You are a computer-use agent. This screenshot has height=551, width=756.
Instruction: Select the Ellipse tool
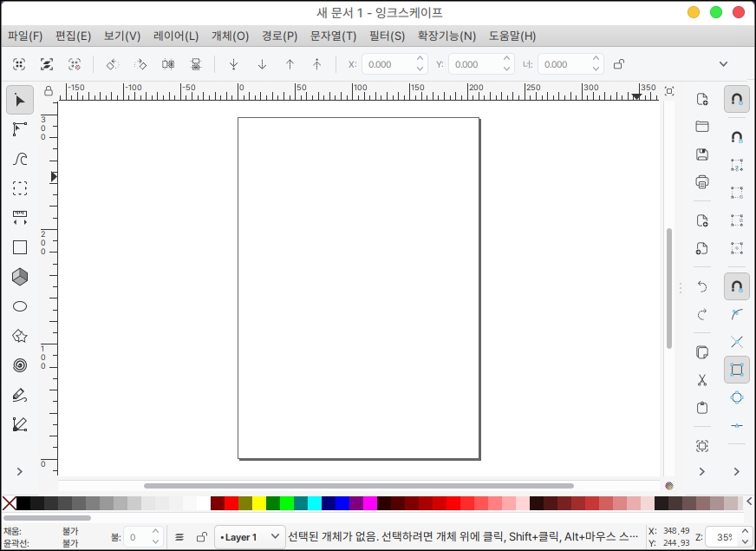[x=20, y=306]
